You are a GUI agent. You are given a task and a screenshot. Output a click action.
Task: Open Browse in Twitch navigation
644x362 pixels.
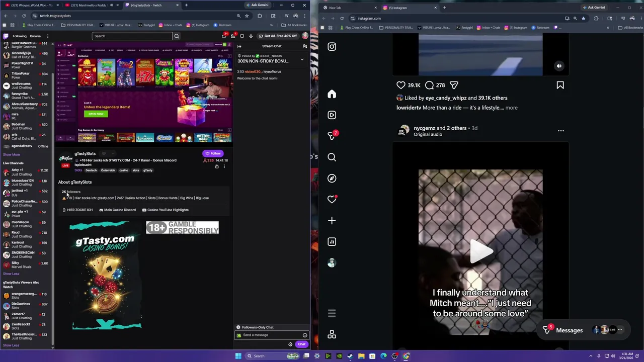[x=35, y=36]
